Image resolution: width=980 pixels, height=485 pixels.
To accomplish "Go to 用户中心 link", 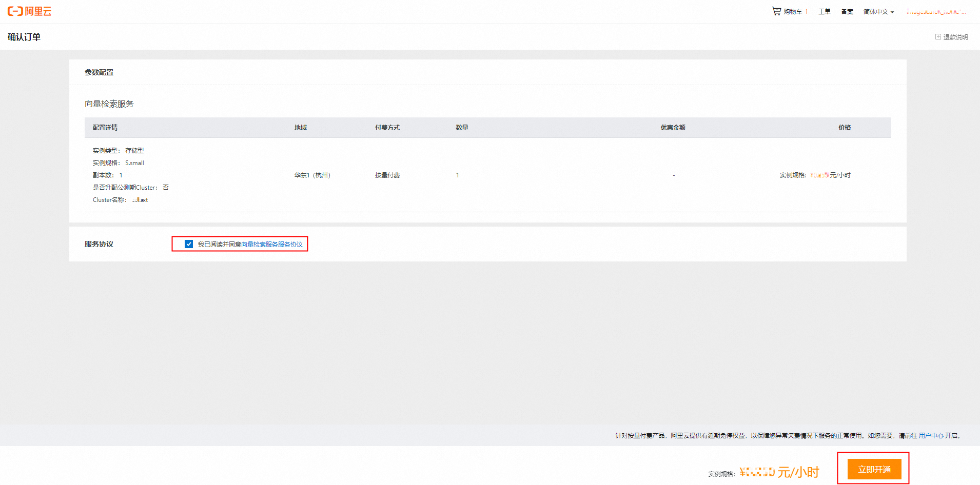I will click(x=931, y=435).
